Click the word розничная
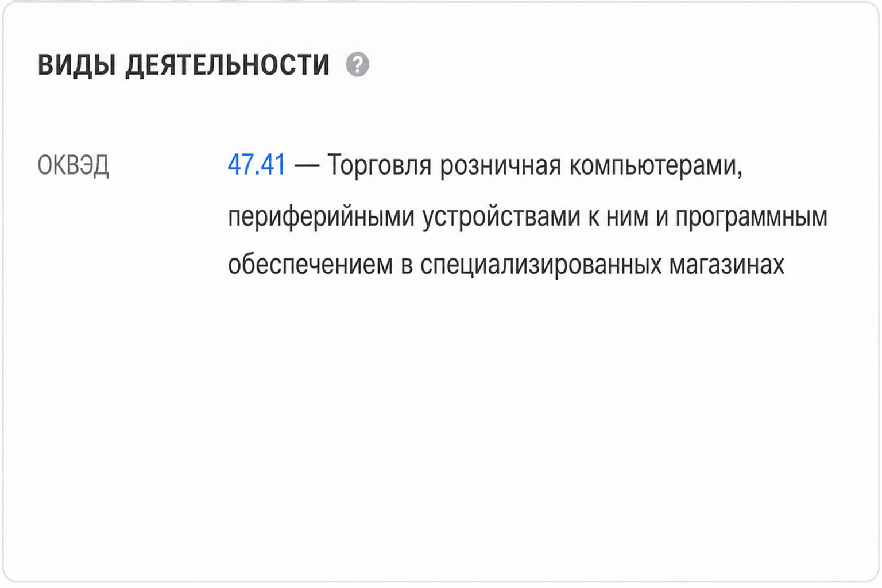The width and height of the screenshot is (882, 588). click(x=501, y=165)
